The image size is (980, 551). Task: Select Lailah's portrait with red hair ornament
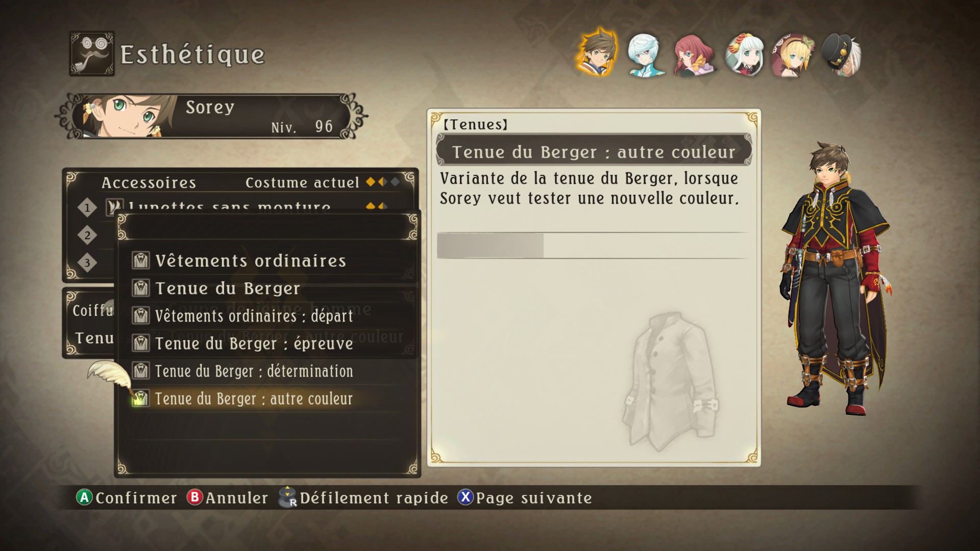pyautogui.click(x=745, y=55)
